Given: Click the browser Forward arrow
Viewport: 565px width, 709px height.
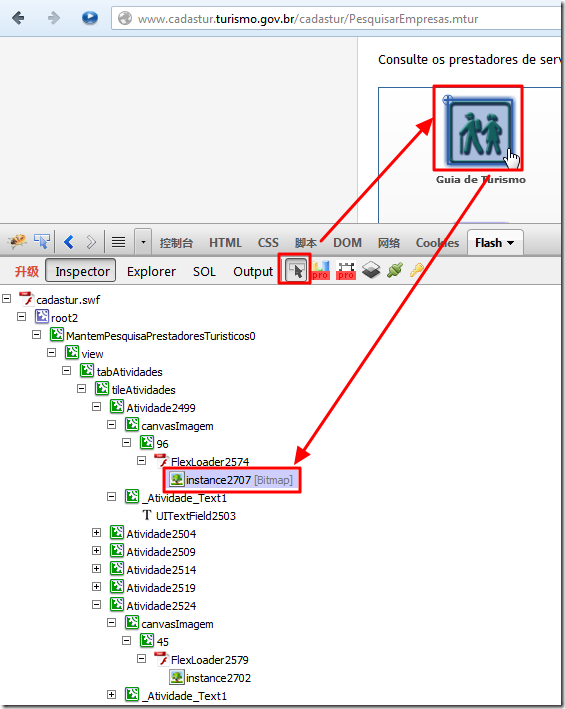Looking at the screenshot, I should point(54,18).
